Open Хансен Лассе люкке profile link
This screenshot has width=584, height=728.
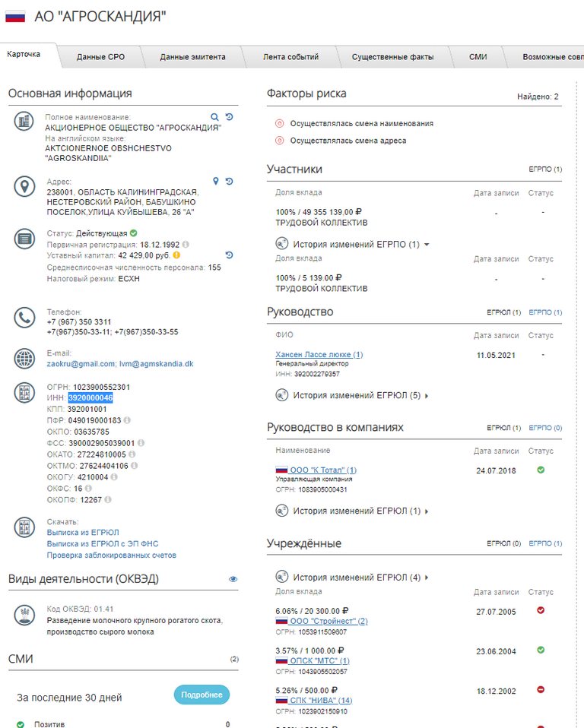(x=319, y=355)
